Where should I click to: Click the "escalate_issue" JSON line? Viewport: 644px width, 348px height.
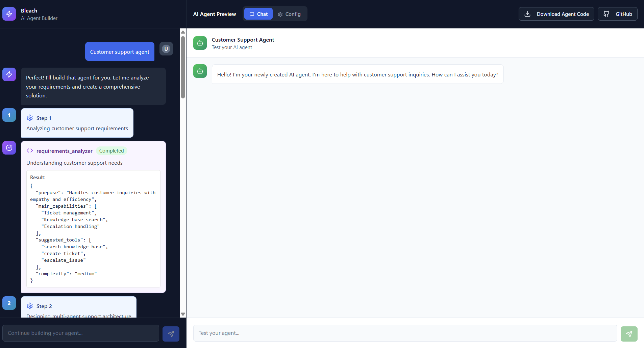[64, 260]
